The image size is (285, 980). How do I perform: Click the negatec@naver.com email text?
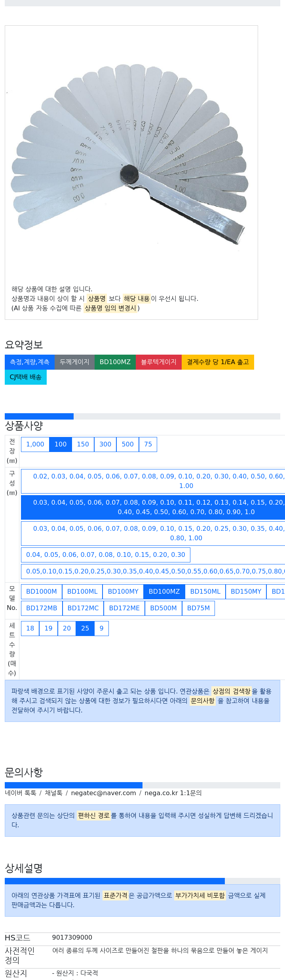tap(103, 793)
